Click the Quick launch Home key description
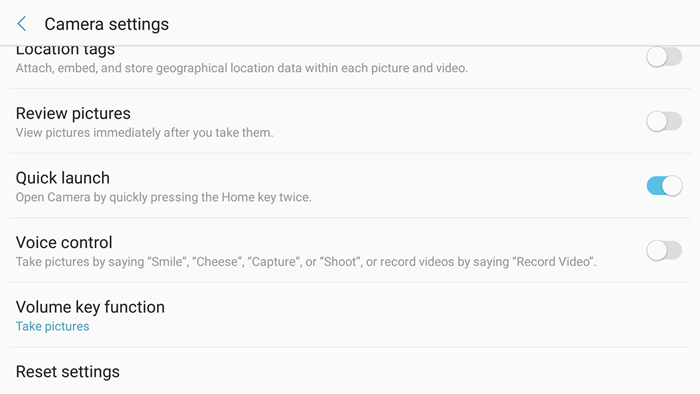The height and width of the screenshot is (394, 700). tap(164, 197)
